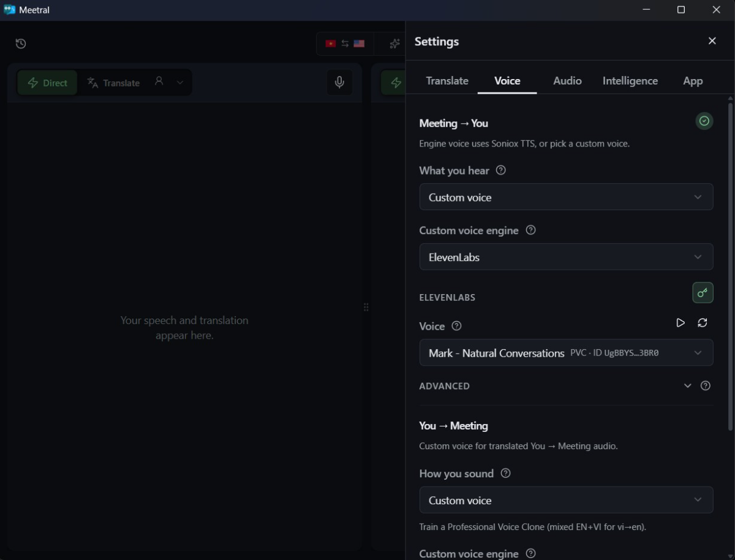
Task: Minimize the Meetral window
Action: point(646,10)
